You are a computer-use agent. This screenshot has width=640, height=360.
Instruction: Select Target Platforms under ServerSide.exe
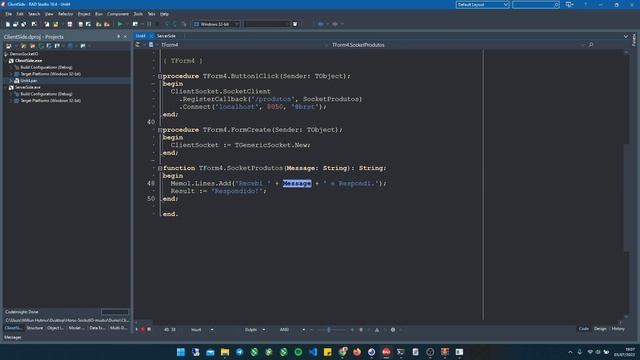click(51, 101)
